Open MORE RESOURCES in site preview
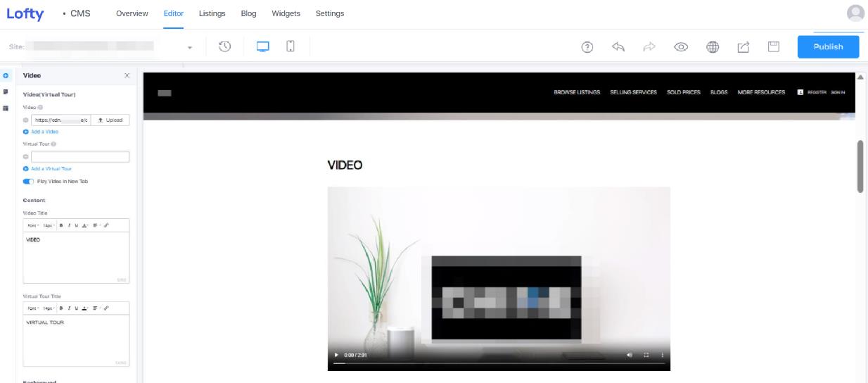The height and width of the screenshot is (383, 868). click(x=761, y=92)
